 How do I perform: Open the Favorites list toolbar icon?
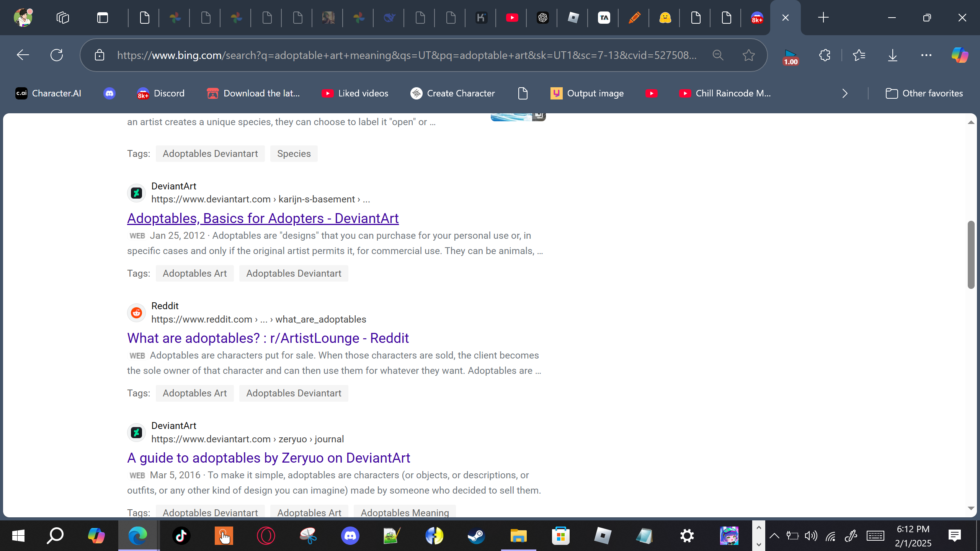tap(859, 55)
